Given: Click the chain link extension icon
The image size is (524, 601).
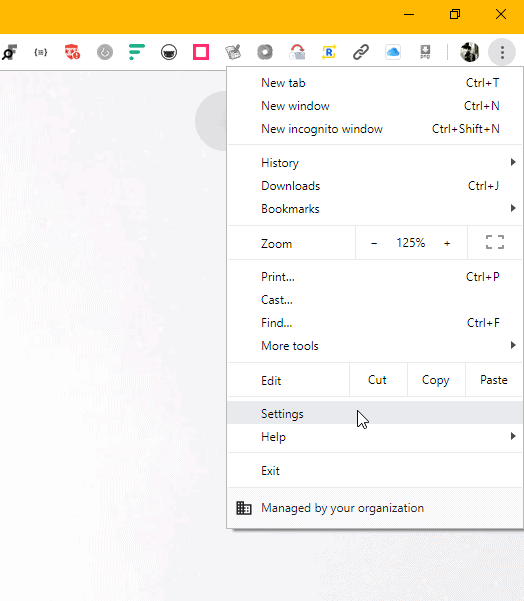Looking at the screenshot, I should click(x=361, y=52).
